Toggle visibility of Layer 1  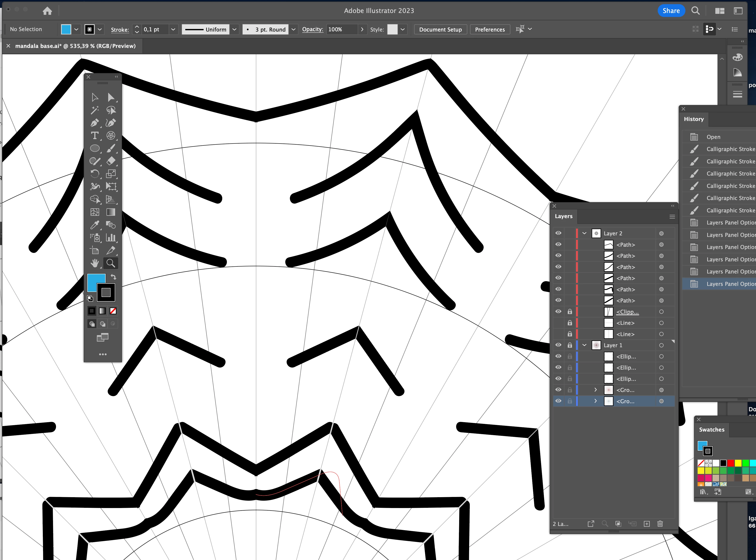click(x=558, y=345)
